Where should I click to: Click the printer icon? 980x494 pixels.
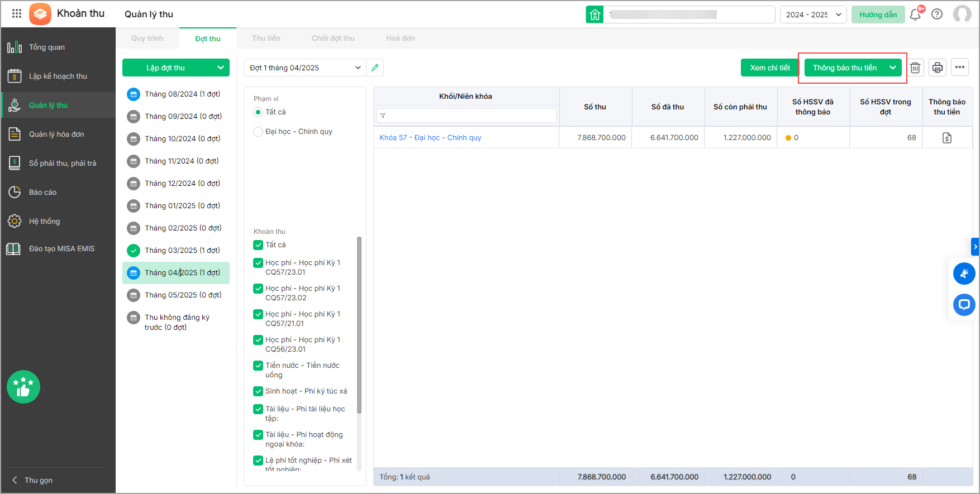[x=938, y=68]
